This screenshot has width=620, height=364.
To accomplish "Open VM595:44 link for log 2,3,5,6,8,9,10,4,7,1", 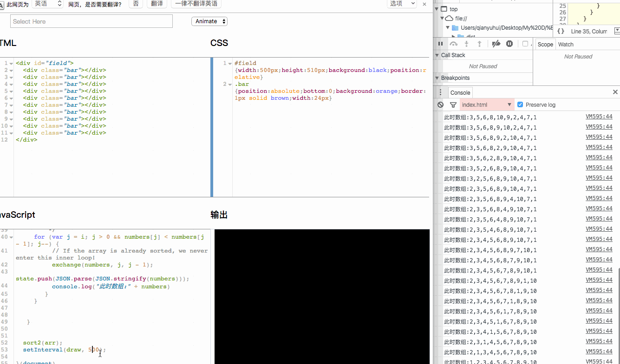I will (599, 188).
